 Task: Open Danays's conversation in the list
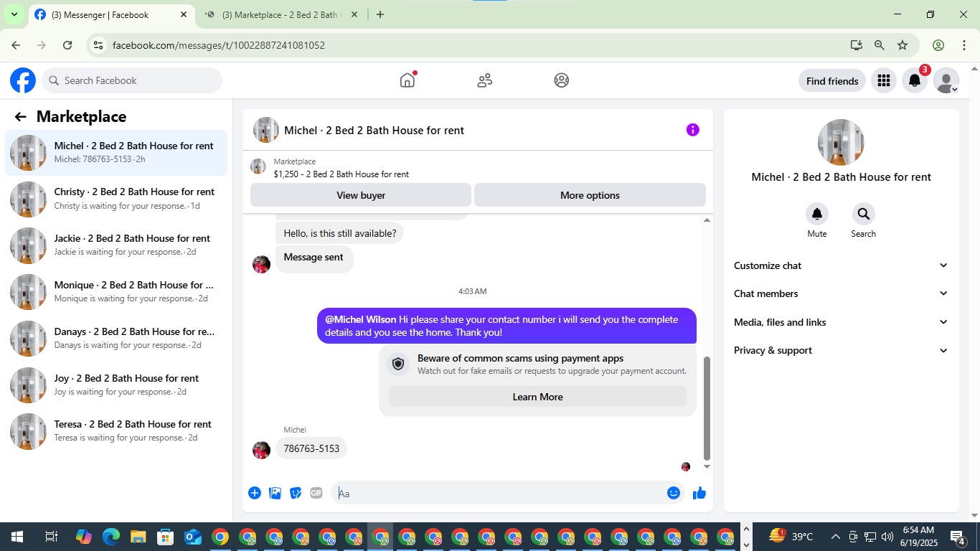click(x=116, y=339)
